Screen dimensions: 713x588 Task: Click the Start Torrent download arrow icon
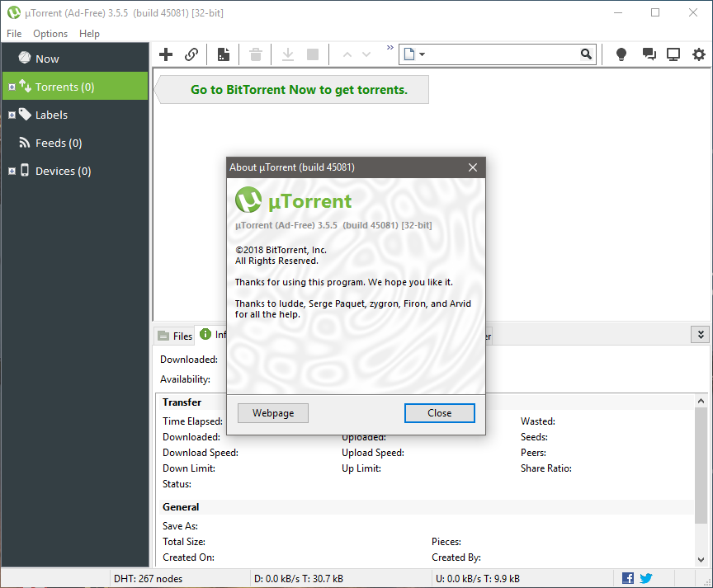(287, 54)
